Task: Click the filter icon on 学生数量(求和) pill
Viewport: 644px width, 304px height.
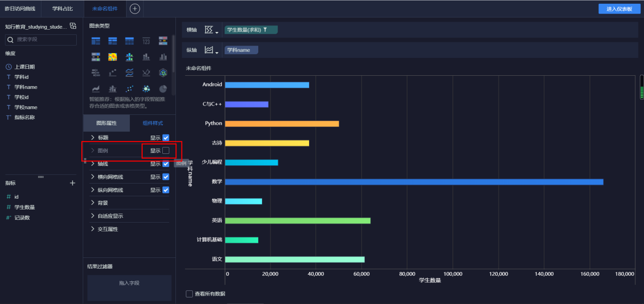Action: tap(265, 30)
